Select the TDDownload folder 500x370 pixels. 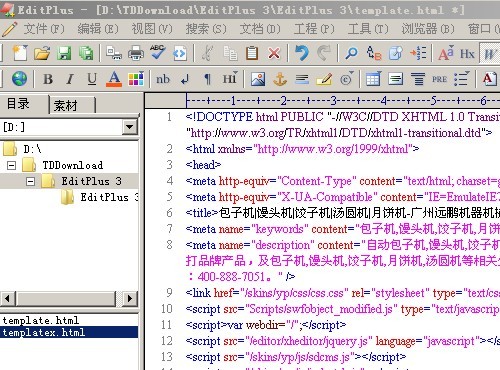[73, 165]
